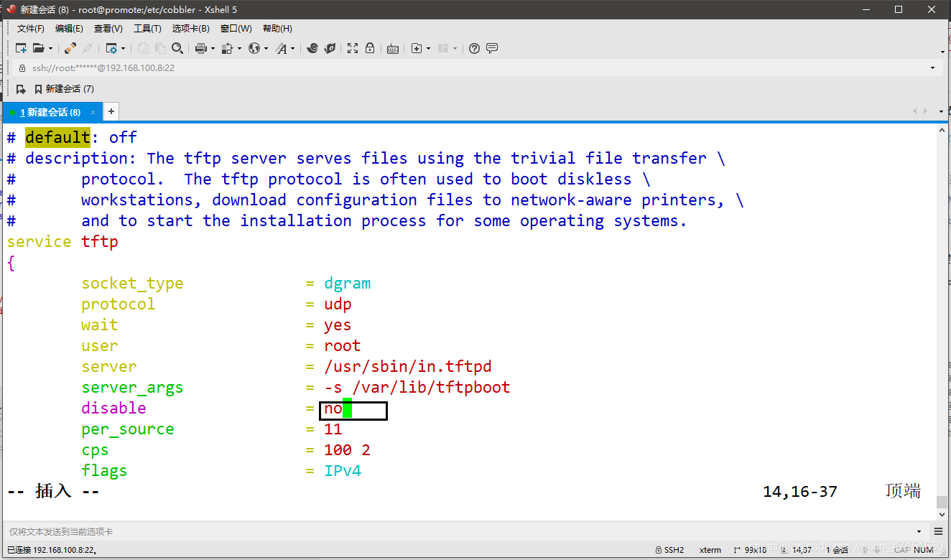Click the Open session folder icon
This screenshot has width=951, height=560.
coord(39,48)
